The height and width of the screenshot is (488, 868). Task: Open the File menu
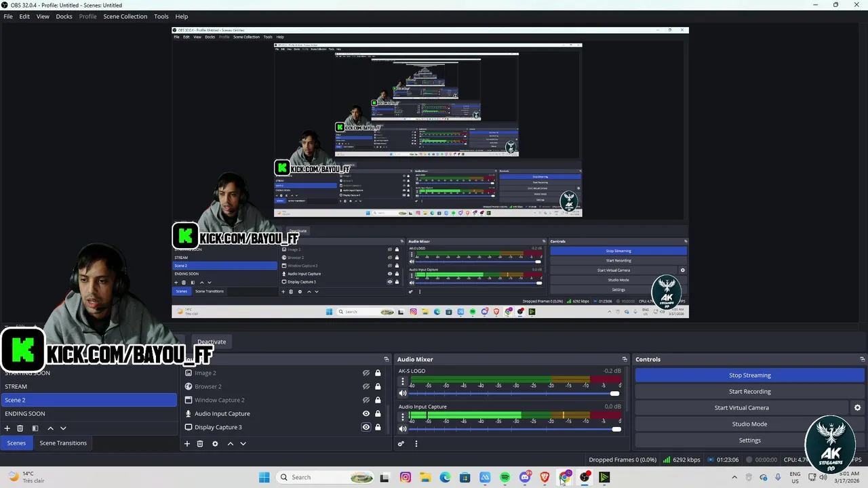coord(8,16)
